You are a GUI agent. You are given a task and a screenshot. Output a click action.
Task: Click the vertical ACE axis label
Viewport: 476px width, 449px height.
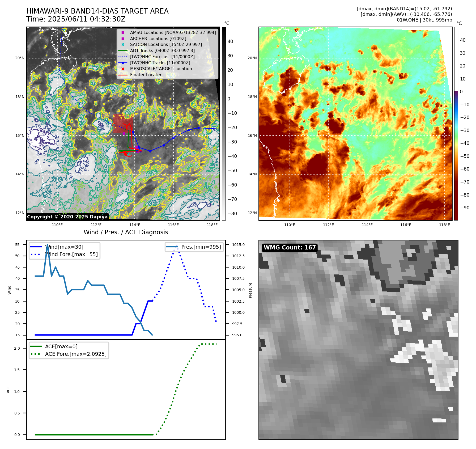point(8,390)
